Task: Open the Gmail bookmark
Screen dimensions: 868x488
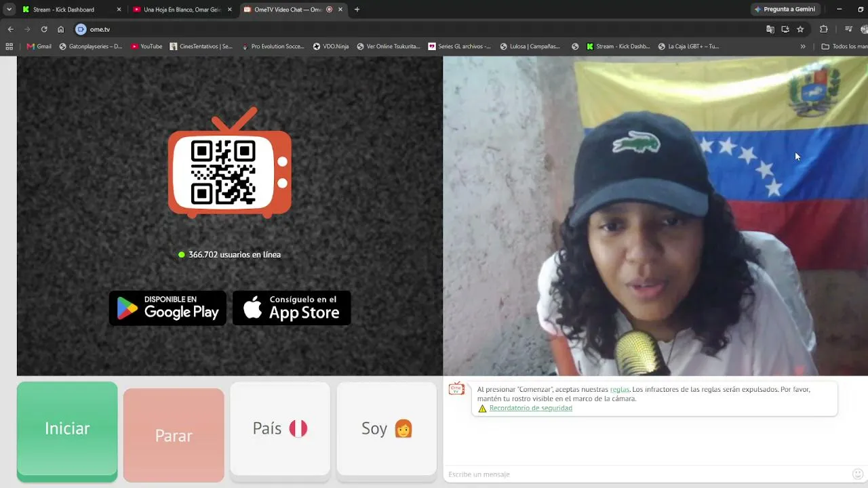Action: [x=39, y=47]
